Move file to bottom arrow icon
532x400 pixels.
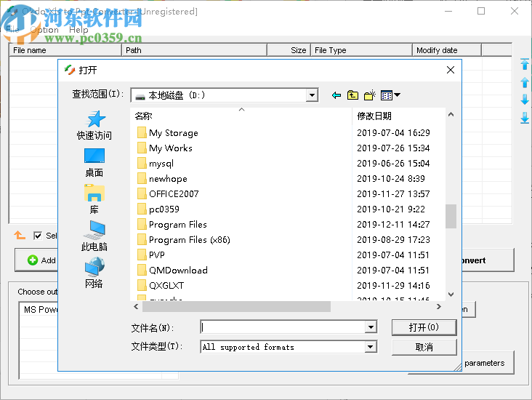click(525, 118)
